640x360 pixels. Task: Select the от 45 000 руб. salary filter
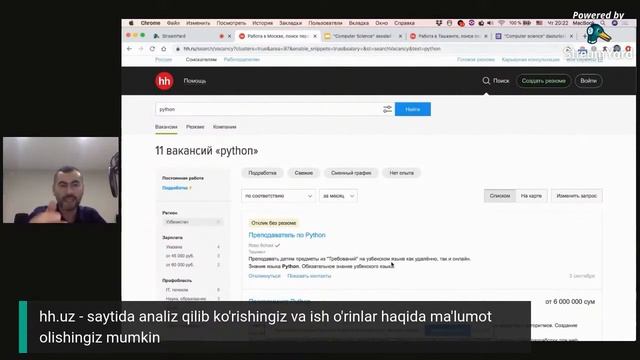(180, 256)
